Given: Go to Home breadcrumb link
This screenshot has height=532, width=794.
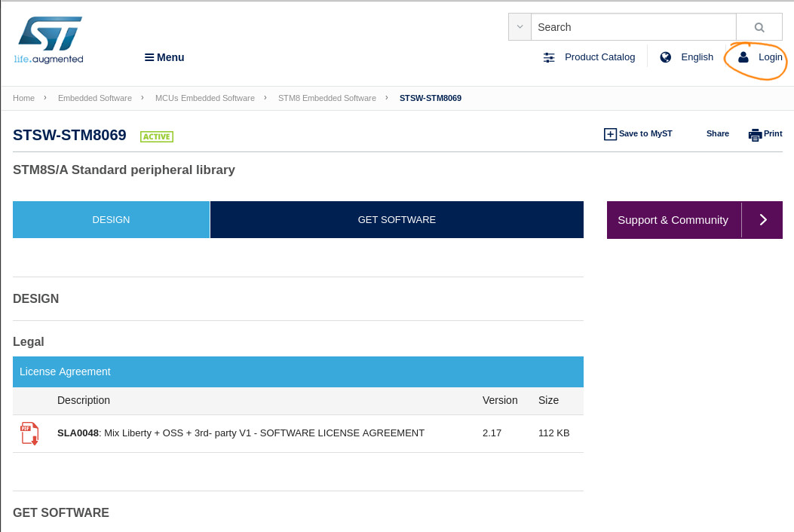Looking at the screenshot, I should coord(23,98).
